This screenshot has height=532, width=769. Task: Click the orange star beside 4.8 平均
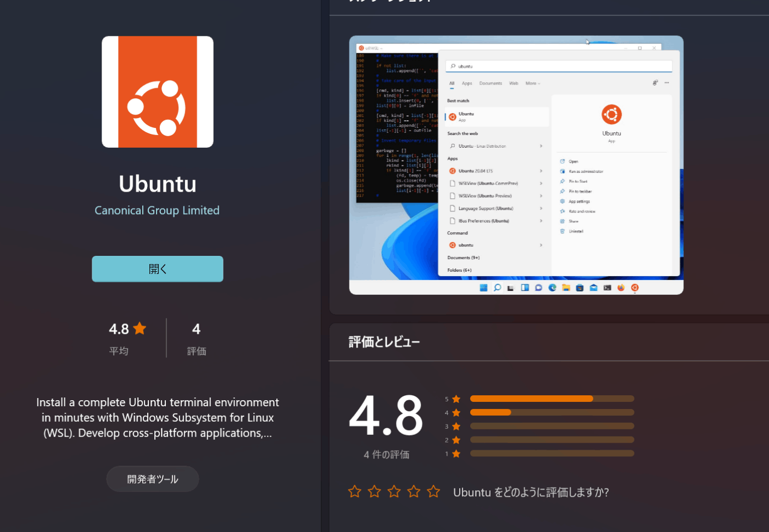140,328
